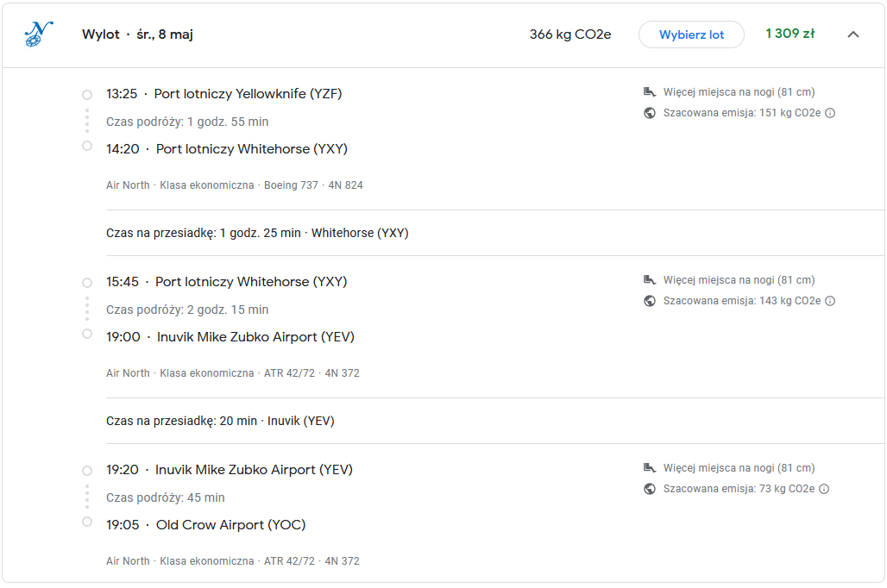887x588 pixels.
Task: Click the Wybierz lot button
Action: click(691, 34)
